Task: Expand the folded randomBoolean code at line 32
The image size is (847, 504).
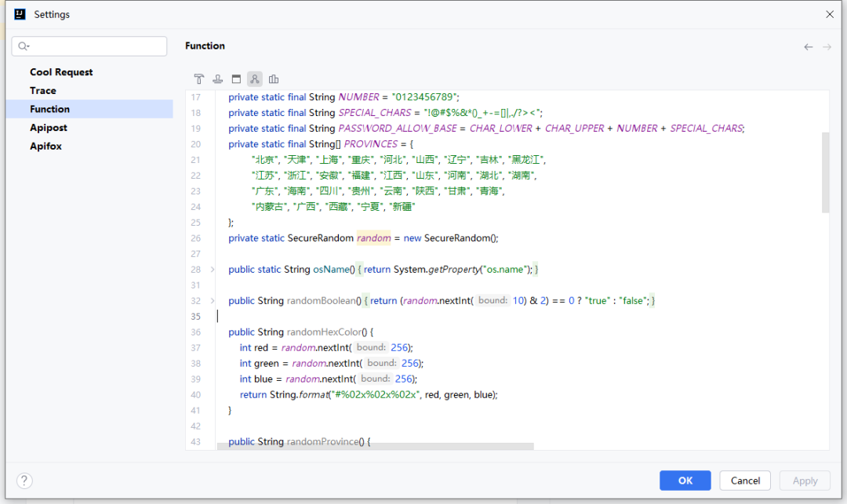Action: coord(213,300)
